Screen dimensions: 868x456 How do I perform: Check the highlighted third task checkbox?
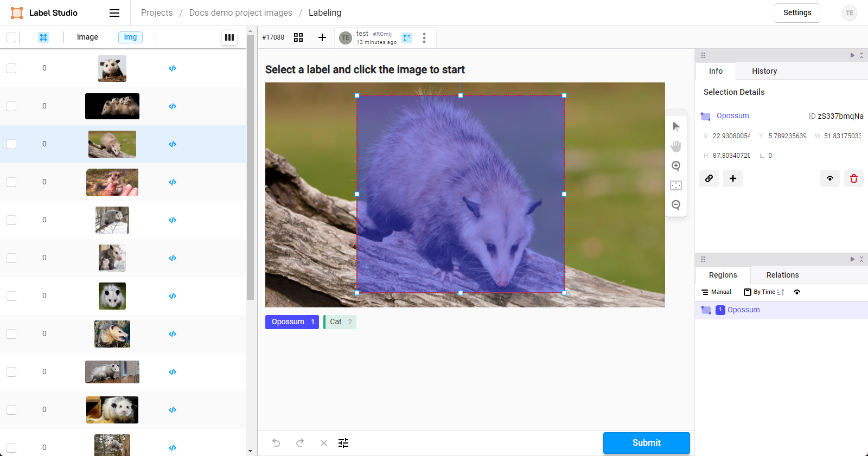tap(11, 144)
